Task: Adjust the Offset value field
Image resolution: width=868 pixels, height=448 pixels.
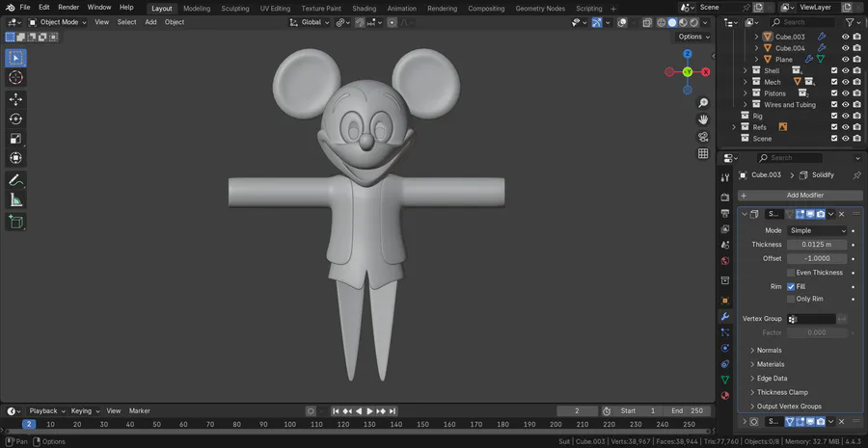Action: (817, 258)
